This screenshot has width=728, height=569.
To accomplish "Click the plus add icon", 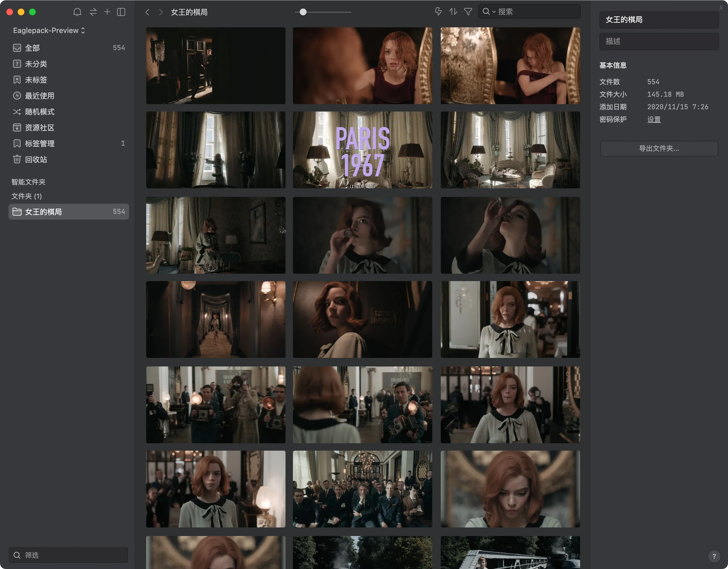I will (107, 12).
